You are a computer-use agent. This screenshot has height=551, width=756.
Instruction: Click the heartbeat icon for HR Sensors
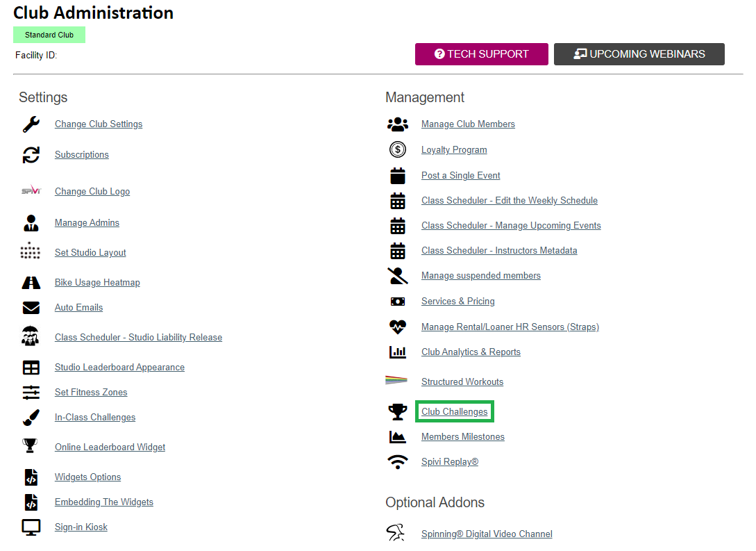coord(398,327)
